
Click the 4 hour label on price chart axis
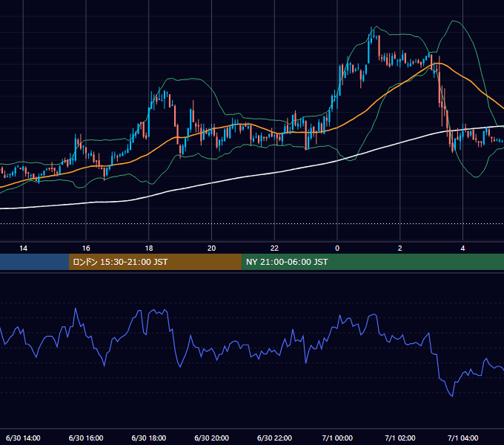[x=462, y=248]
